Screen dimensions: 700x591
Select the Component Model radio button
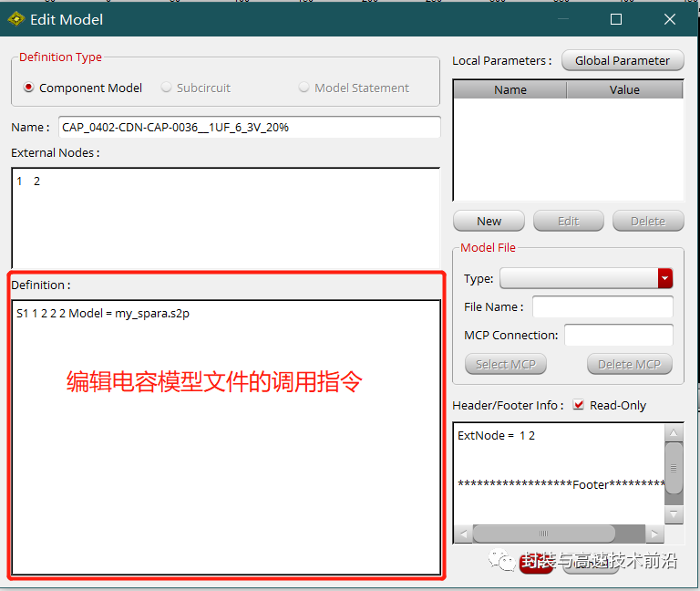[x=28, y=88]
